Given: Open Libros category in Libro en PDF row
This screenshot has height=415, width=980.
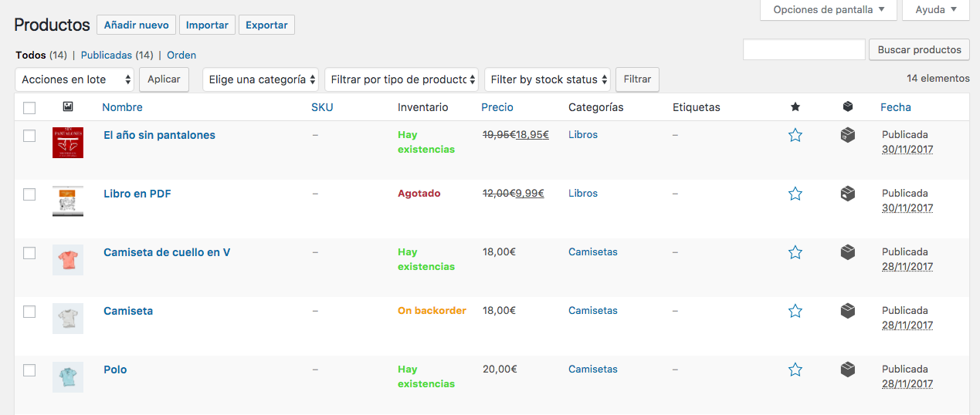Looking at the screenshot, I should pos(583,193).
